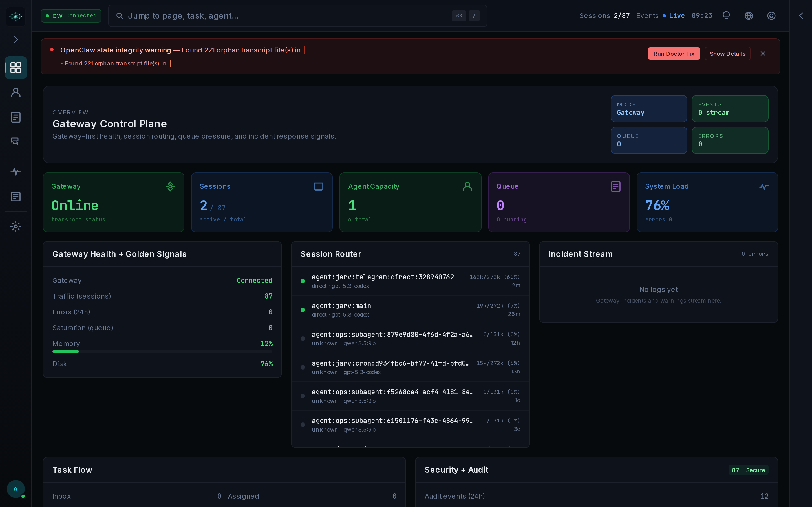812x507 pixels.
Task: Select the activity pulse icon in the sidebar
Action: 16,172
